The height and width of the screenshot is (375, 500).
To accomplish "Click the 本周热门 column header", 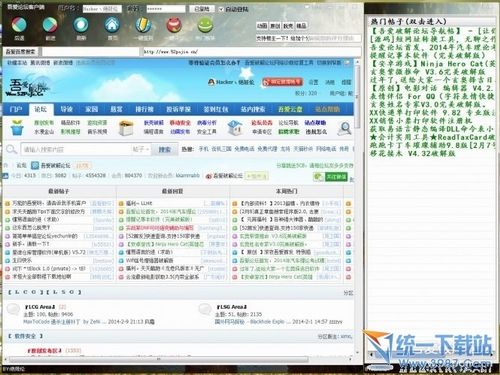I will click(286, 191).
